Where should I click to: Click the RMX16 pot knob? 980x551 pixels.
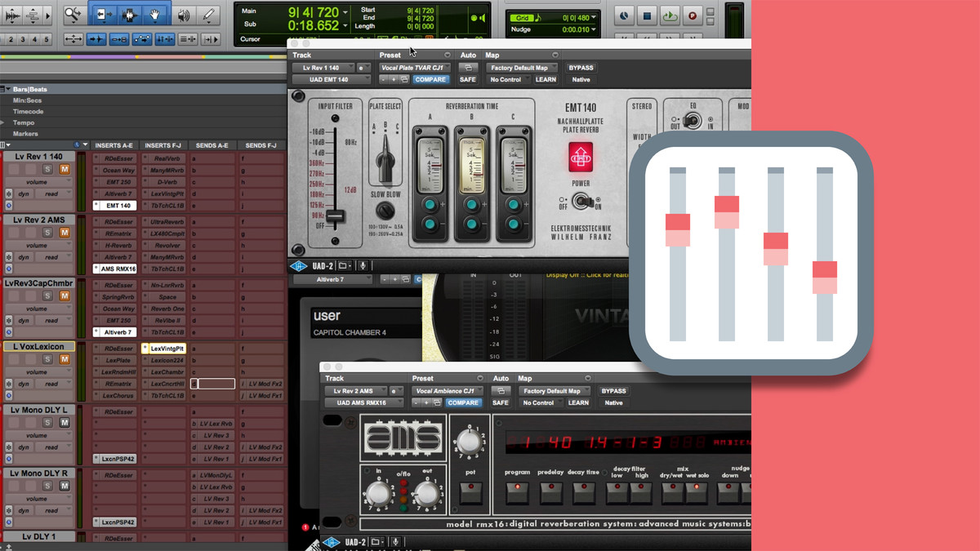(469, 443)
